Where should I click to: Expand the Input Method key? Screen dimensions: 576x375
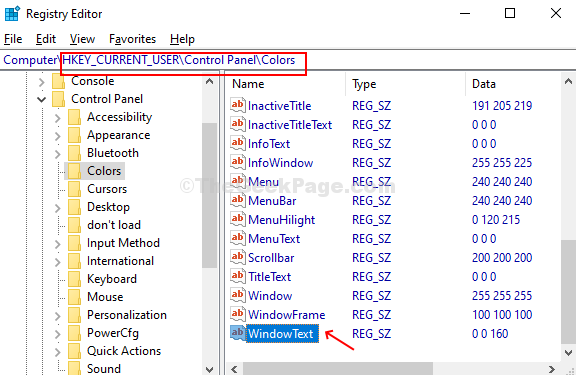pyautogui.click(x=57, y=244)
